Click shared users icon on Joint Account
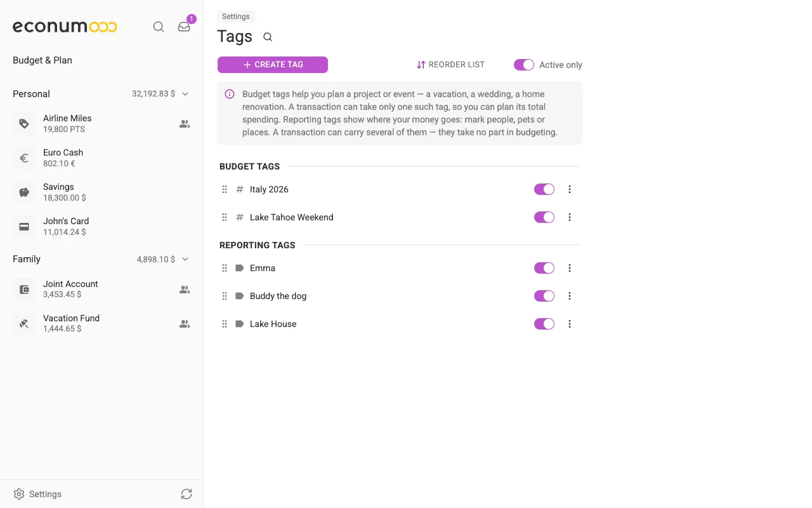The width and height of the screenshot is (812, 508). point(185,290)
